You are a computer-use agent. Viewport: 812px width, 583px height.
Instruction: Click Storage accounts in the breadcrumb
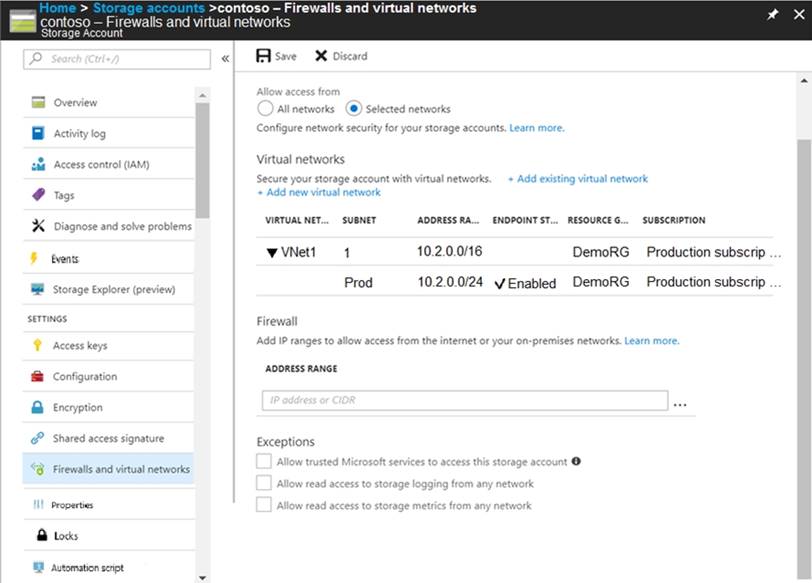pyautogui.click(x=149, y=8)
